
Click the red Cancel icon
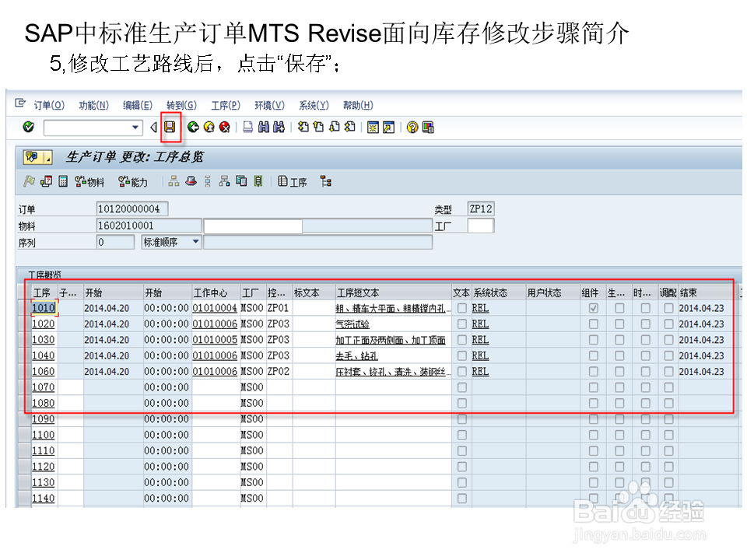click(x=224, y=127)
